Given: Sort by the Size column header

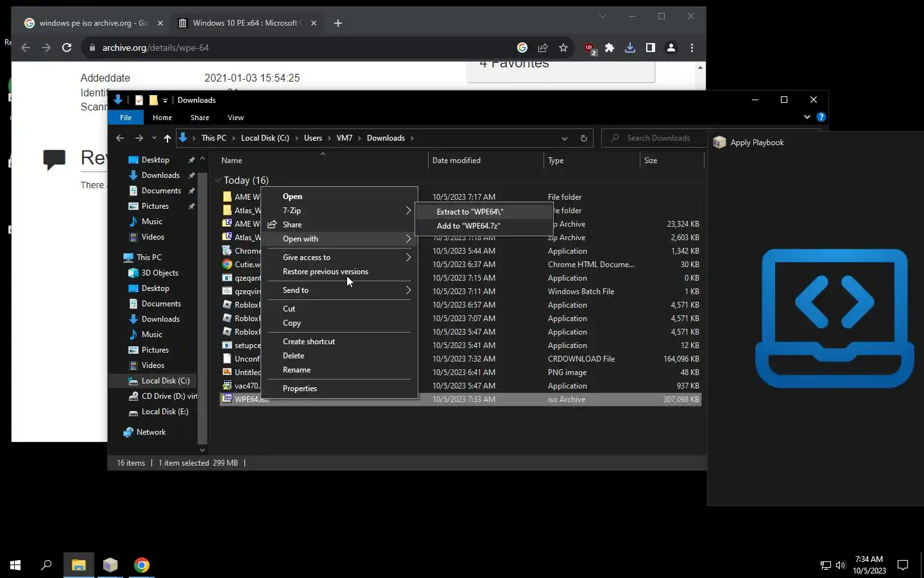Looking at the screenshot, I should coord(672,161).
